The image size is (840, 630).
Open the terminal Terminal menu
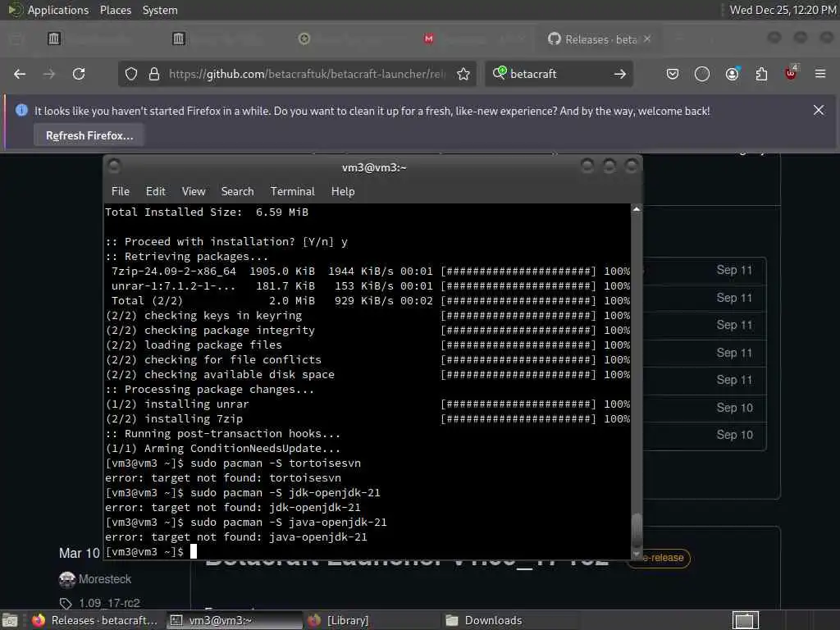(293, 191)
